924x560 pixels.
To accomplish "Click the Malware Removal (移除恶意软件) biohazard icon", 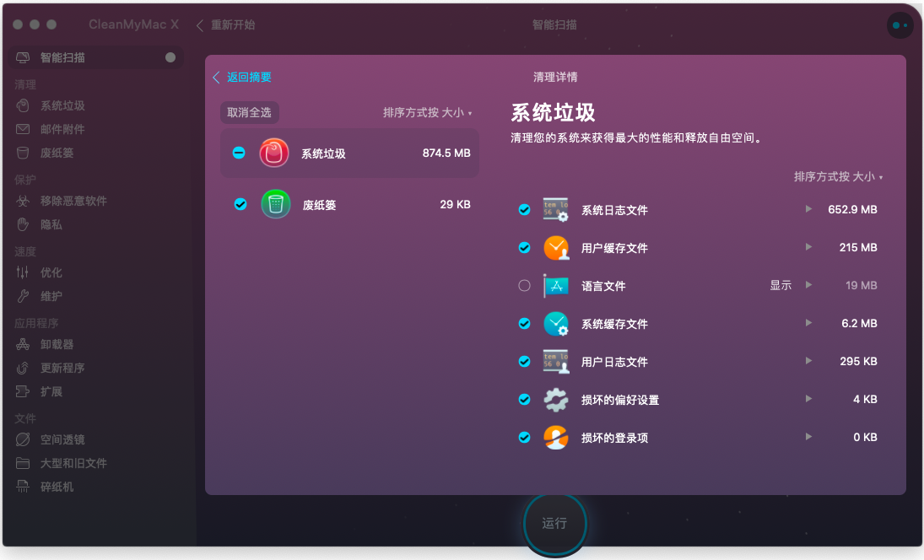I will coord(23,202).
